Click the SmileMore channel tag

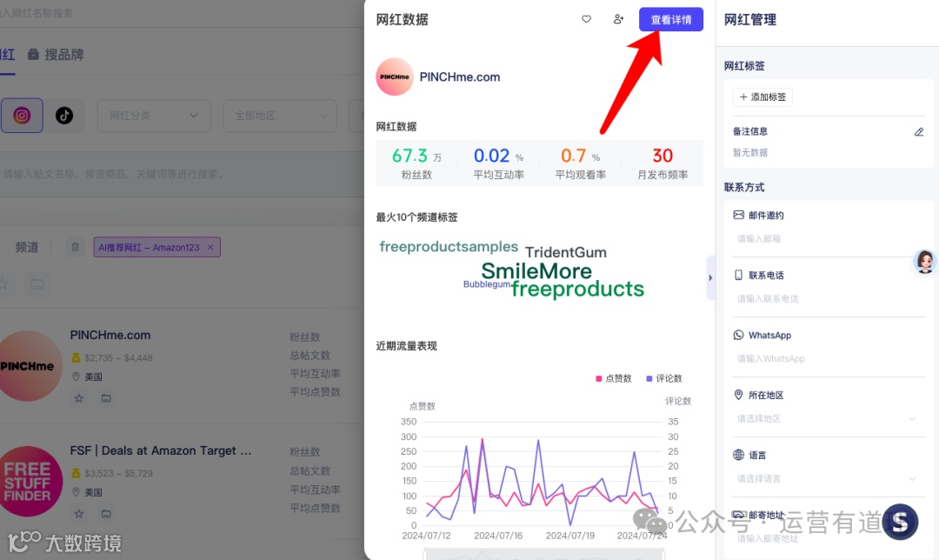[536, 271]
